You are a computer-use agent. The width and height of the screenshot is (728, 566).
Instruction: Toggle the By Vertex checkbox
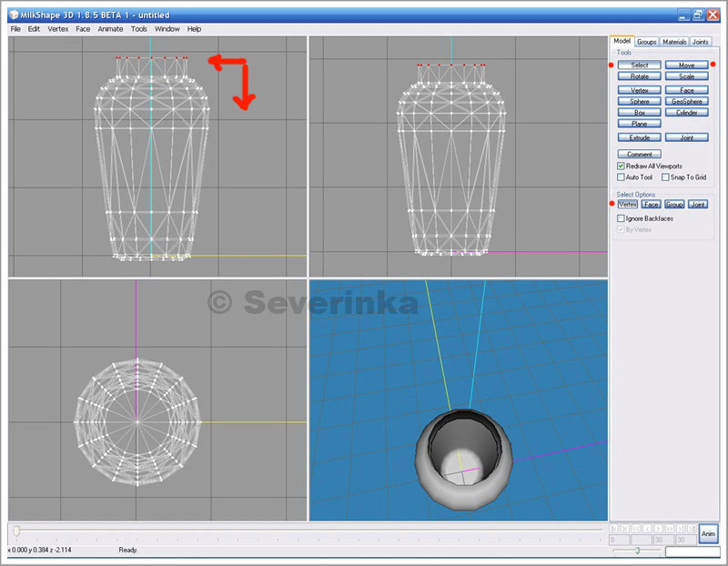[x=621, y=229]
